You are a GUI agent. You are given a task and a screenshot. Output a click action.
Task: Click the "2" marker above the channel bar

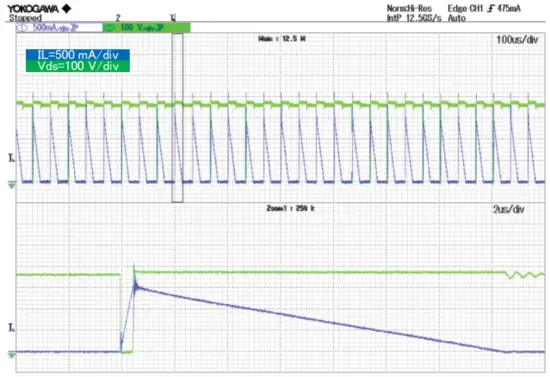click(x=118, y=18)
